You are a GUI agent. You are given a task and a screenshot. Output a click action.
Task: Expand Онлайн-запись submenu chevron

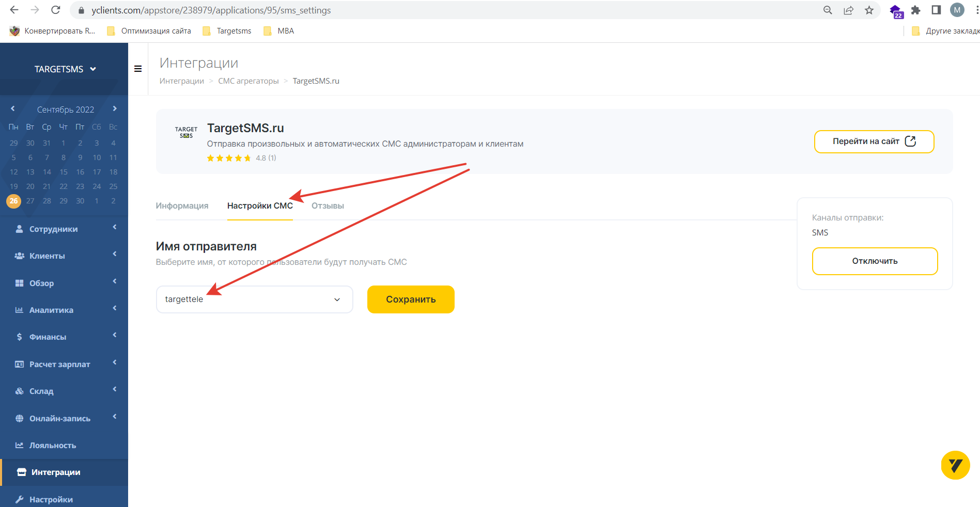115,417
